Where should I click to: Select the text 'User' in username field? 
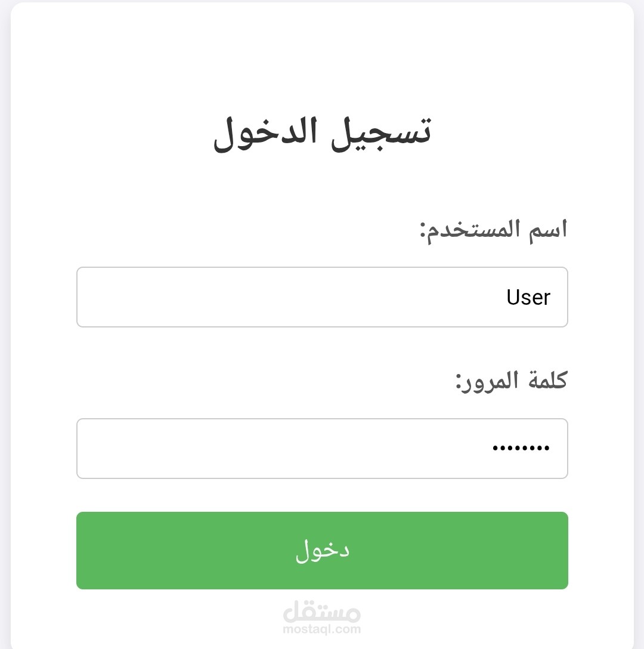tap(528, 297)
